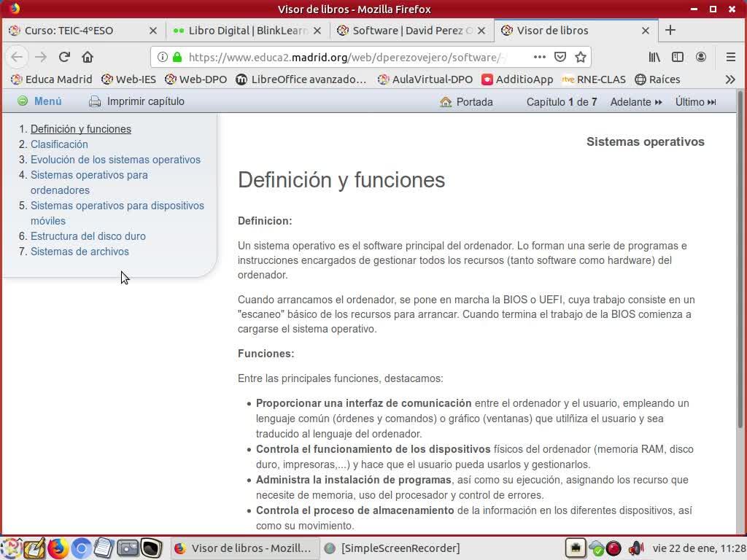
Task: Open terminal taskbar launcher
Action: (150, 548)
